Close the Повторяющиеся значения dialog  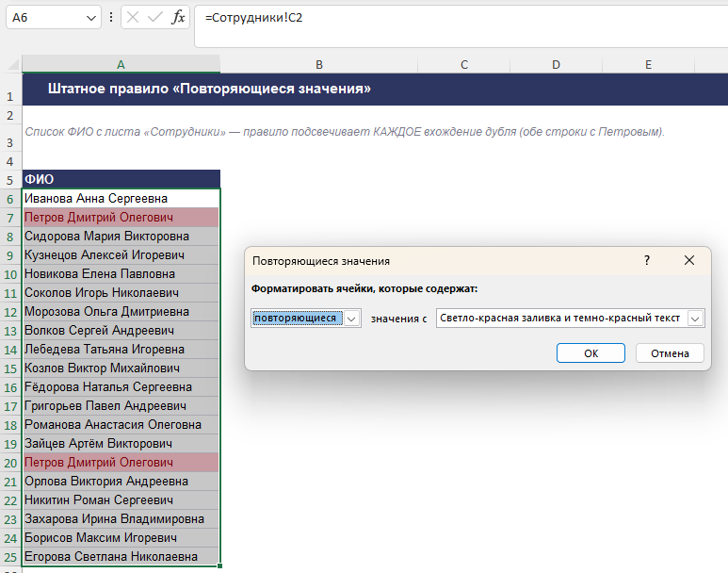click(689, 260)
